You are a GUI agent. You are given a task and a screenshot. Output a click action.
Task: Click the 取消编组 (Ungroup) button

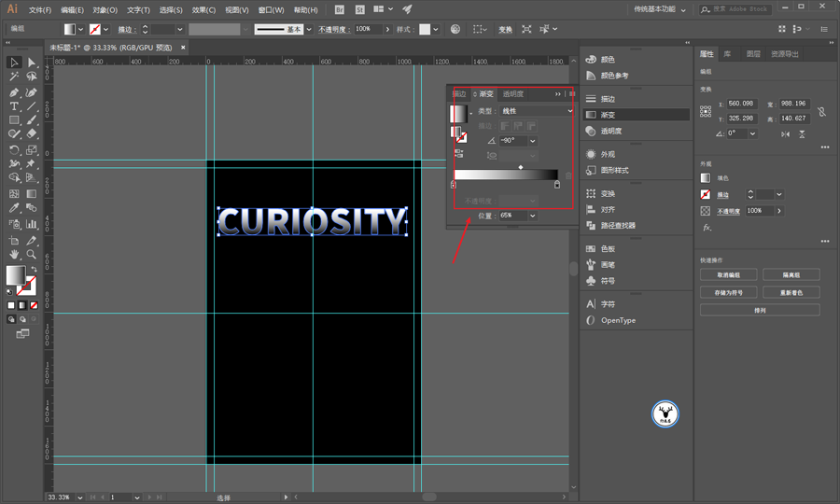point(727,274)
